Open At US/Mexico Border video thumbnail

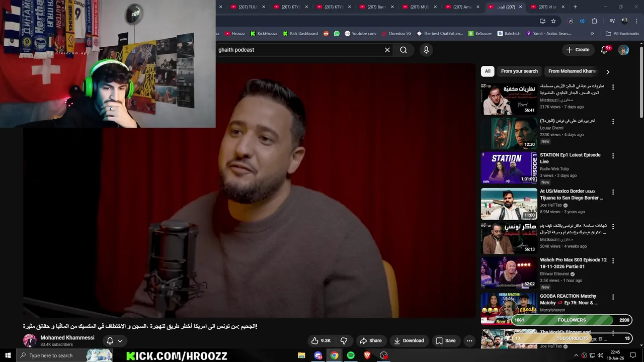coord(509,204)
